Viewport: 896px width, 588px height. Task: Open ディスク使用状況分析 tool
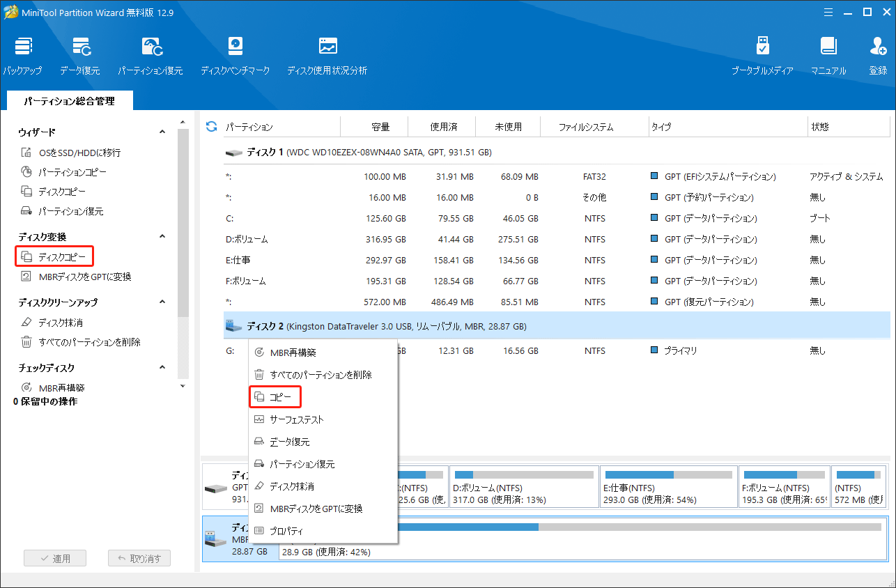point(327,56)
